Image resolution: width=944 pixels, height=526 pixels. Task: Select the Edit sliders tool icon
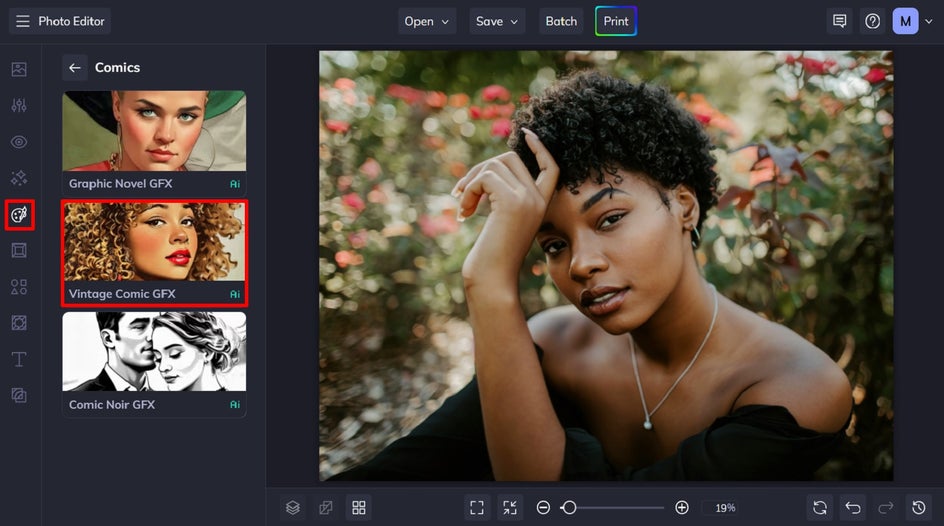point(19,106)
